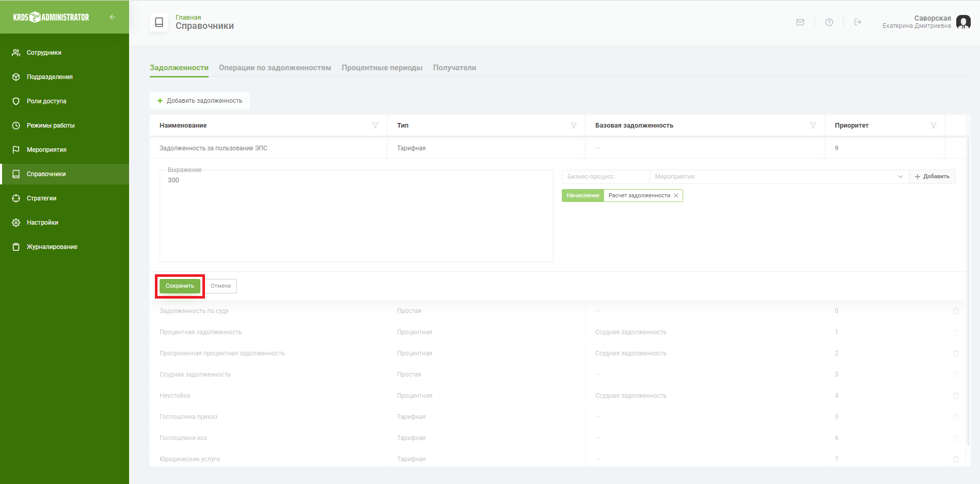Open filter for Базовая задолженность column
This screenshot has width=980, height=484.
click(x=813, y=126)
